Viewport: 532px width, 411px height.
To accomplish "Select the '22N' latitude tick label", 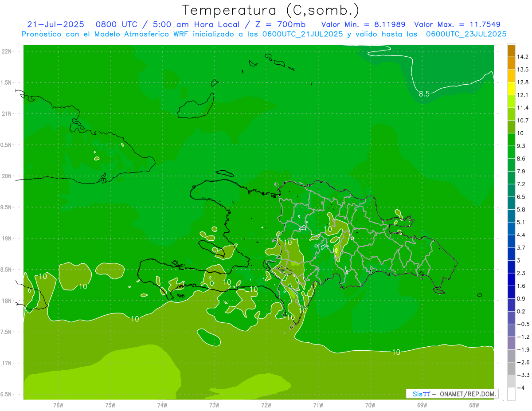I will (7, 51).
